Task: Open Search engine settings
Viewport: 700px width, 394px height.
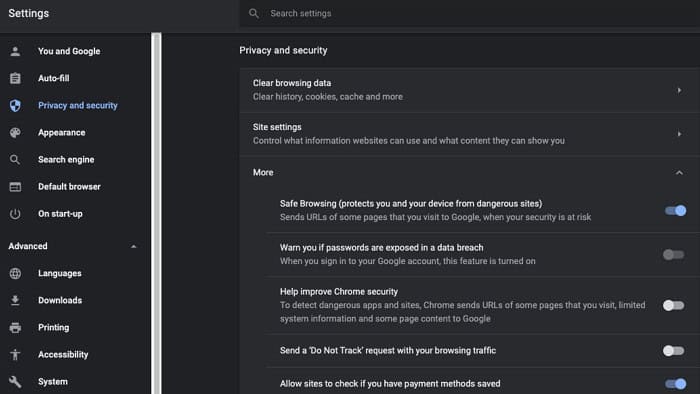Action: click(x=66, y=159)
